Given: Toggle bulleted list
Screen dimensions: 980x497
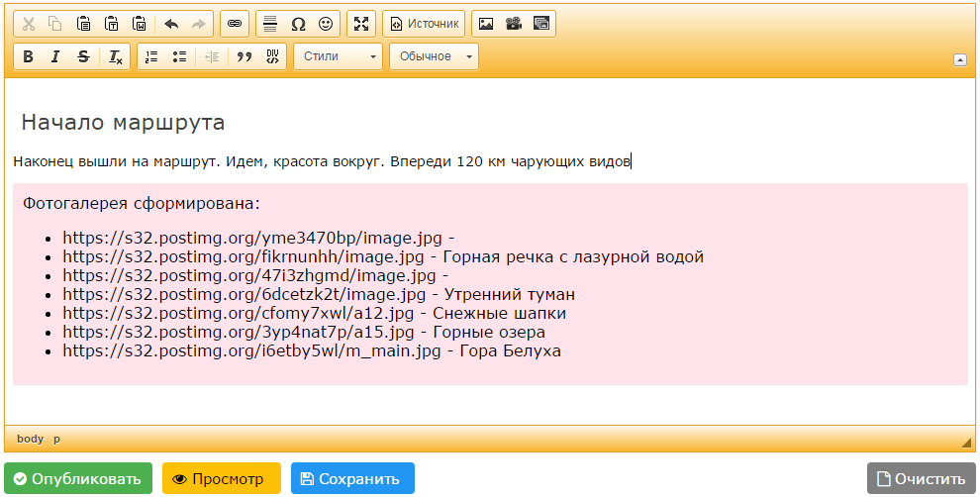Looking at the screenshot, I should (179, 56).
